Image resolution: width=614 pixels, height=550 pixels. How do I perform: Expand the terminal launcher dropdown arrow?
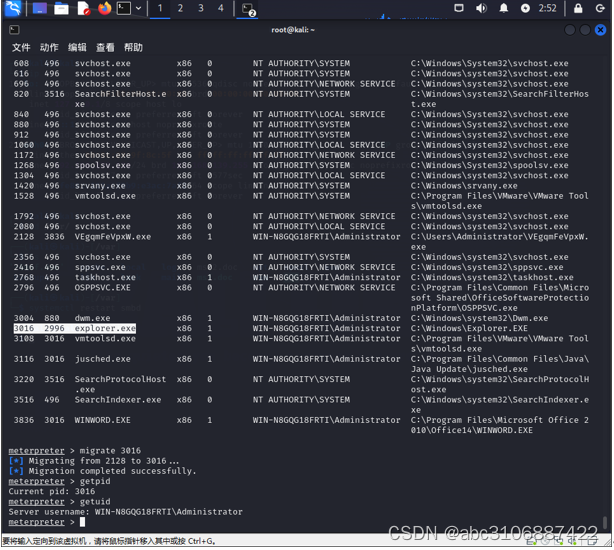click(x=139, y=8)
